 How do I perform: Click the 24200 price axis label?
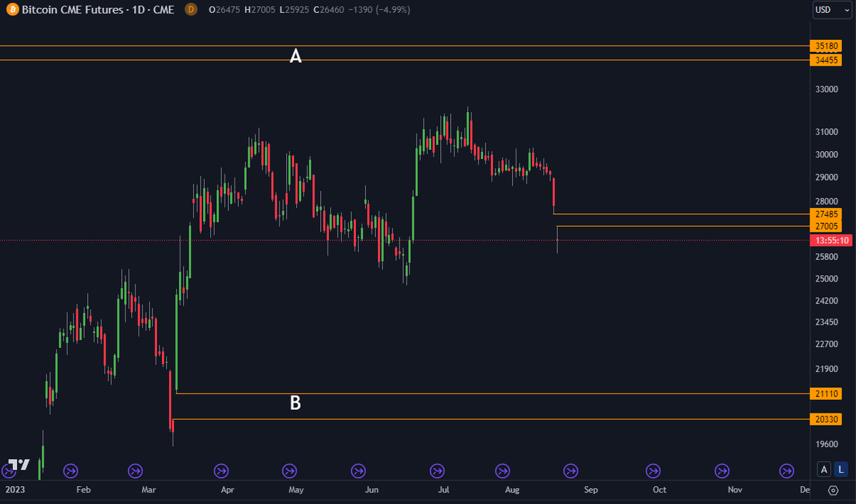click(x=827, y=300)
